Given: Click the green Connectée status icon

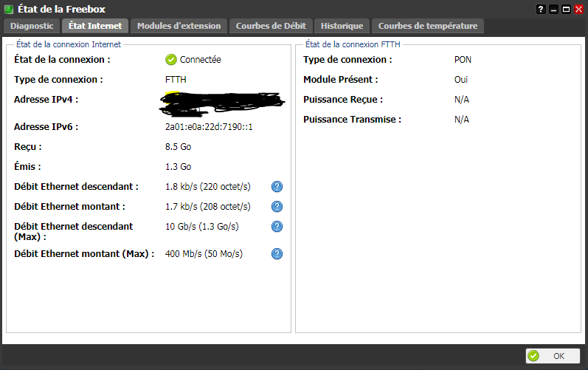Looking at the screenshot, I should [x=171, y=60].
